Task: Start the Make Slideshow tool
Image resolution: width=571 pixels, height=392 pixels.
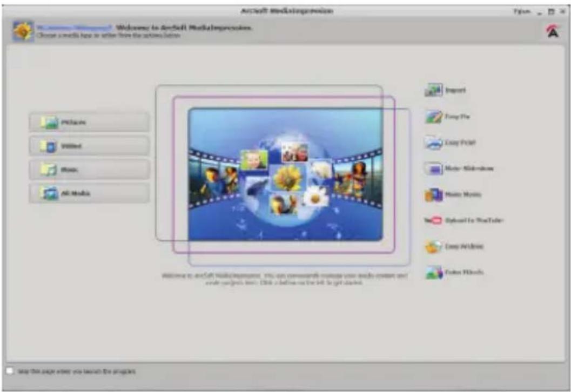Action: pos(459,168)
